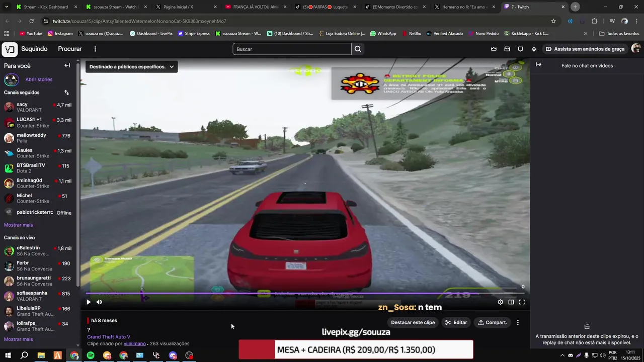Open more clip options three-dot menu
644x362 pixels.
[x=518, y=323]
